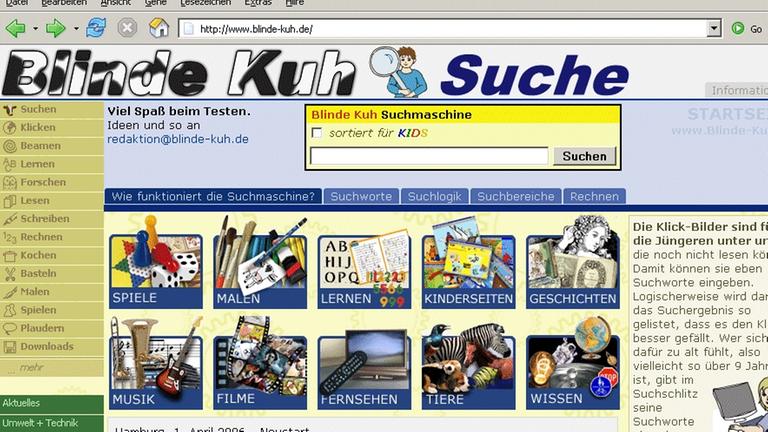Click the Basteln scissors icon
Viewport: 768px width, 432px height.
(x=9, y=274)
